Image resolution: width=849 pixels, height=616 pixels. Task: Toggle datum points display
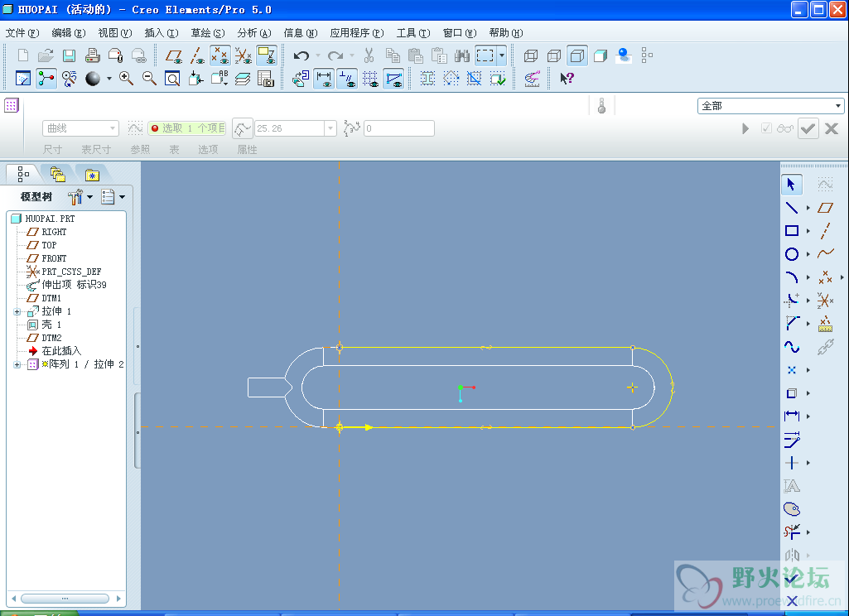point(220,55)
